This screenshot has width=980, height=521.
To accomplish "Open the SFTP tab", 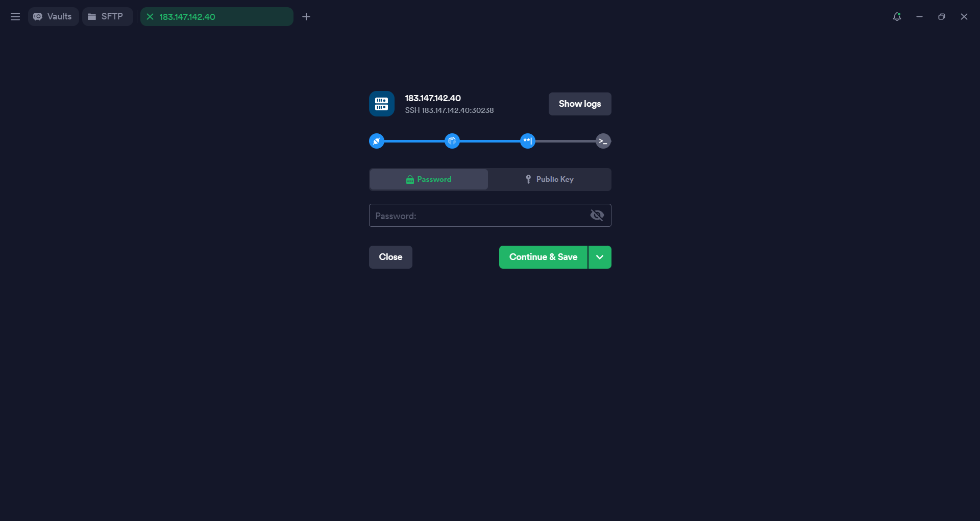I will tap(107, 17).
